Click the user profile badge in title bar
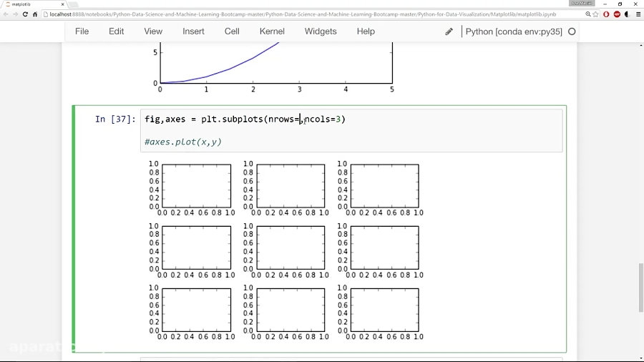 tap(582, 4)
